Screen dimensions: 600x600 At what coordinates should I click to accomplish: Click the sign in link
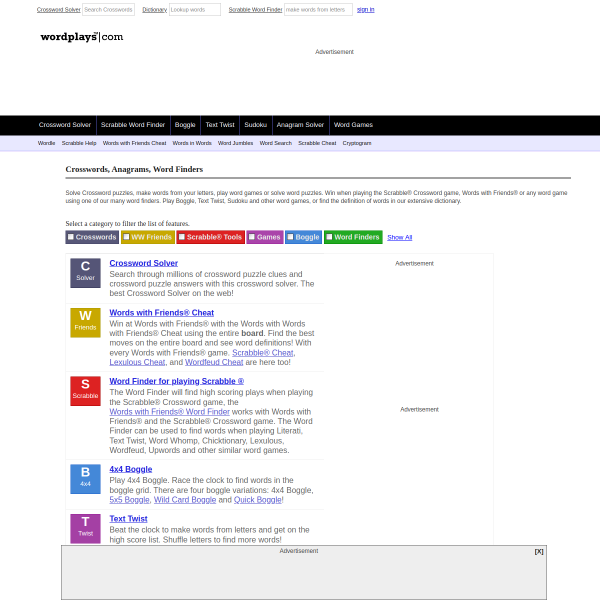[365, 10]
